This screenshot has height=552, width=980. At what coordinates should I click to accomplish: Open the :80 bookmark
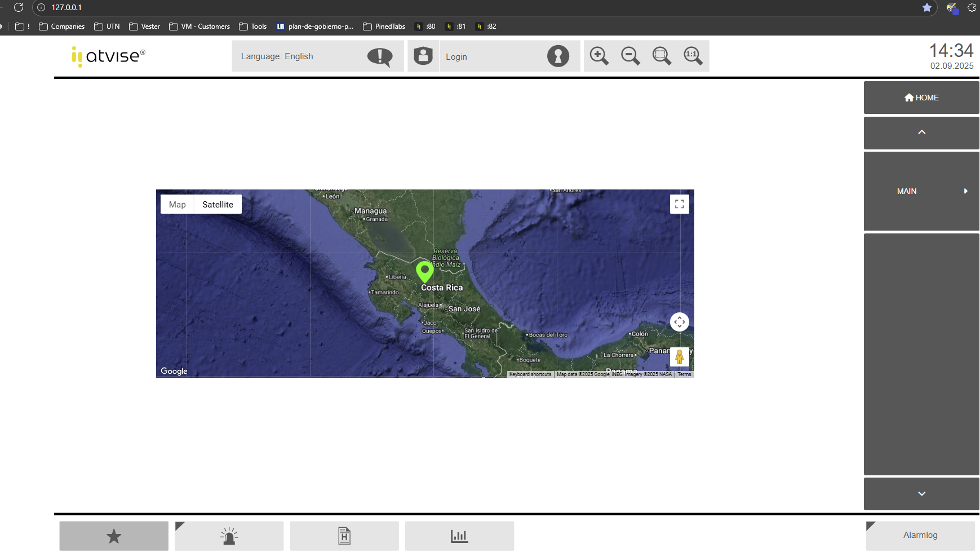pyautogui.click(x=425, y=27)
